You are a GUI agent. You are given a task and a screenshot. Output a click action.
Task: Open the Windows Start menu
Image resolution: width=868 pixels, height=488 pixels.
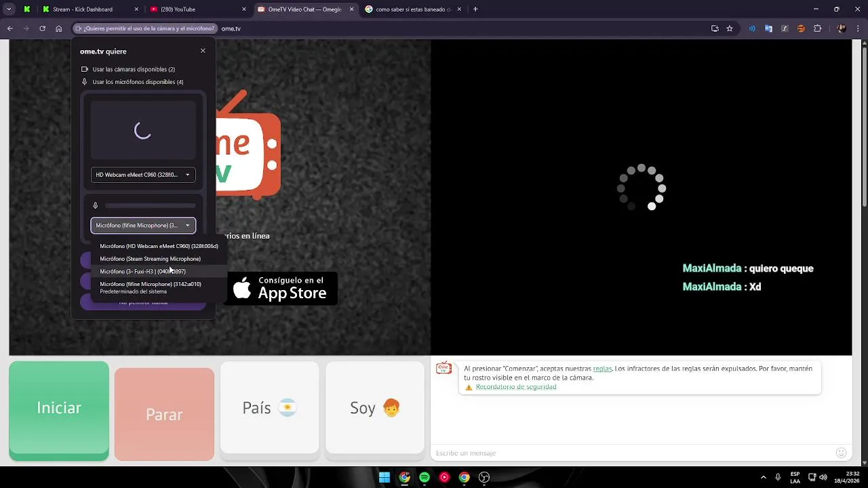(x=384, y=477)
